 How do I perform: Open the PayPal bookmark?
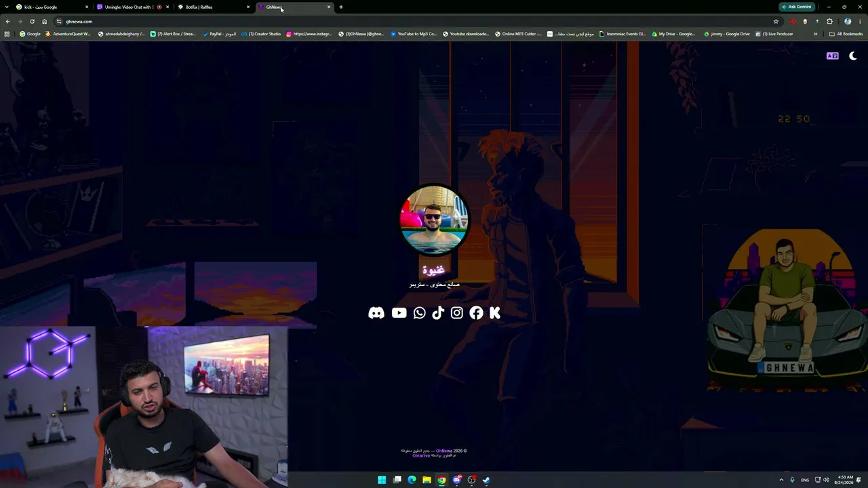(x=220, y=34)
